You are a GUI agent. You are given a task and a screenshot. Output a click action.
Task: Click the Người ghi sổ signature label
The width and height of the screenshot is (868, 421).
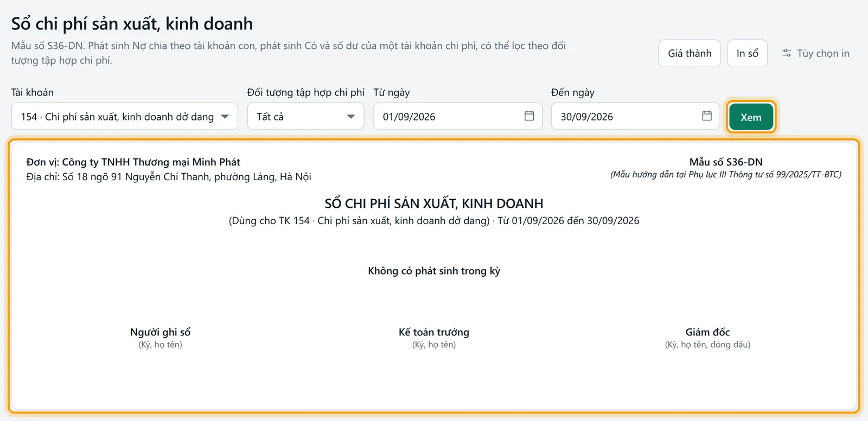tap(160, 332)
